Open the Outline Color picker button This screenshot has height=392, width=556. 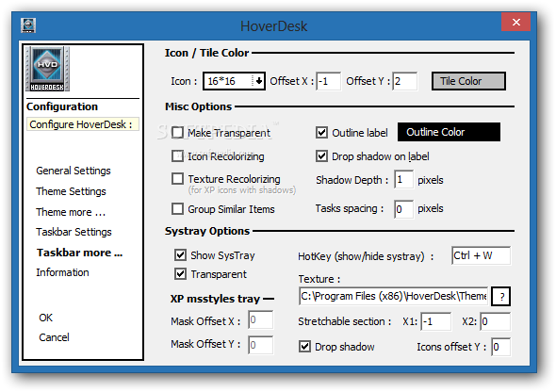[449, 132]
